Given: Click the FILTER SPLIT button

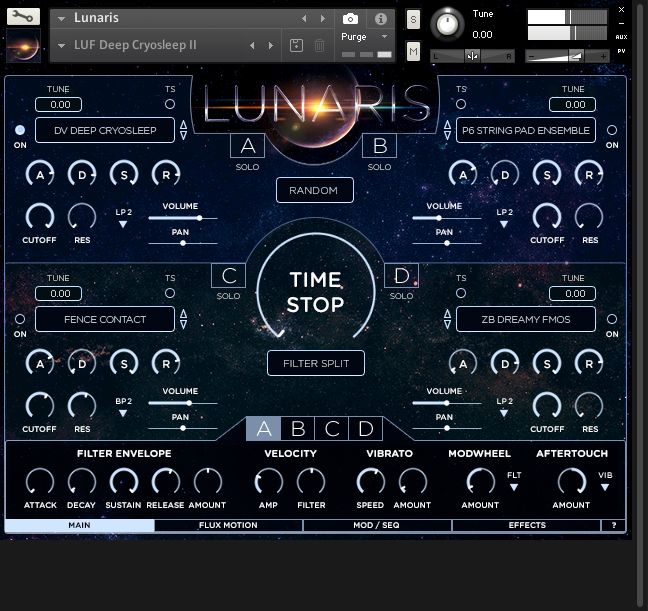Looking at the screenshot, I should tap(316, 363).
